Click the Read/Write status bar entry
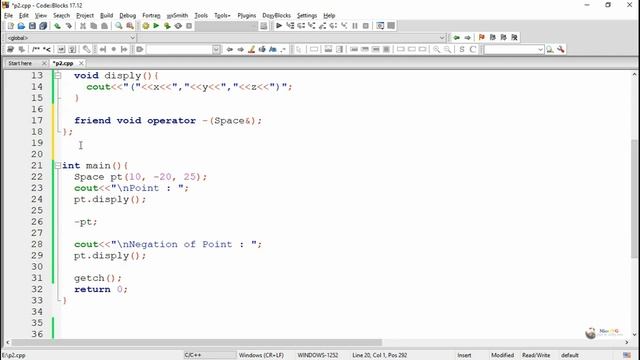The height and width of the screenshot is (360, 640). tap(536, 355)
